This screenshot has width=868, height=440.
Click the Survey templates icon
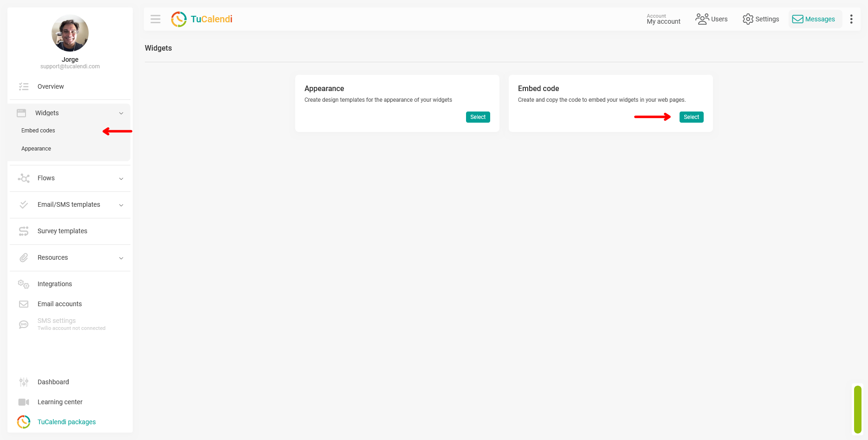pos(24,231)
